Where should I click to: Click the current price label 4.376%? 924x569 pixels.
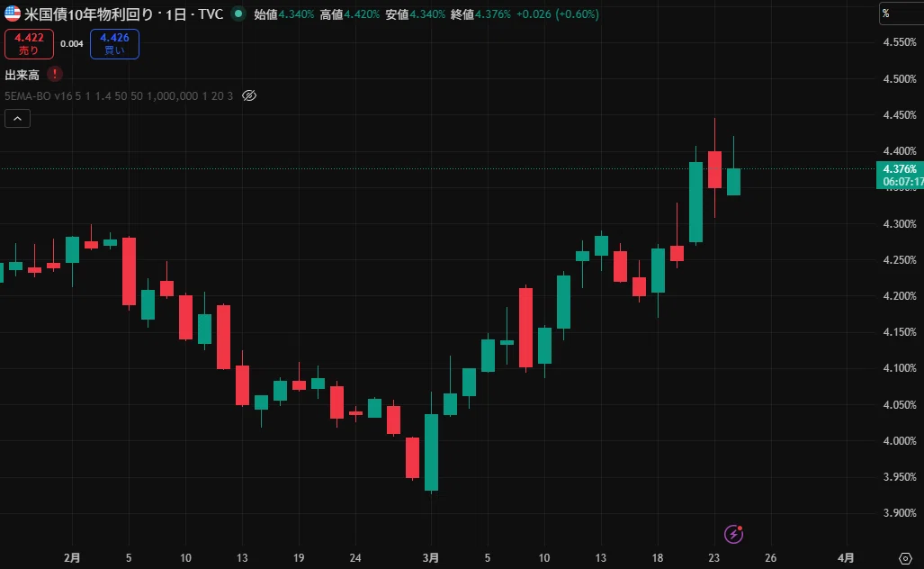[x=900, y=169]
